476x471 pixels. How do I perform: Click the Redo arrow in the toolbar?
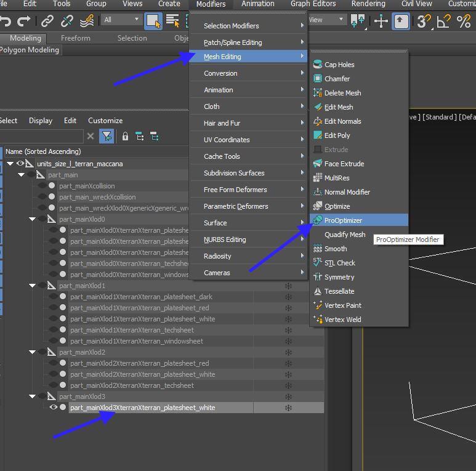[x=24, y=22]
